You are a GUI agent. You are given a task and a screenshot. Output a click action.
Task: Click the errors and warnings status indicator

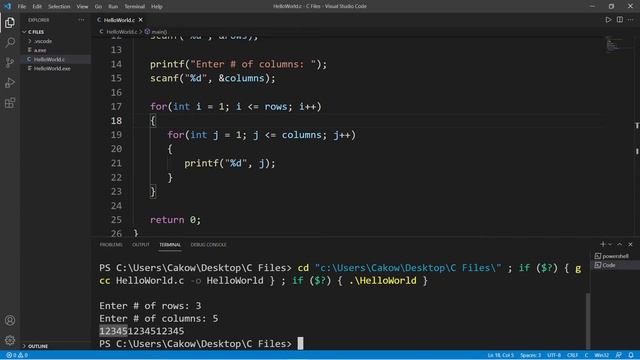(x=17, y=355)
